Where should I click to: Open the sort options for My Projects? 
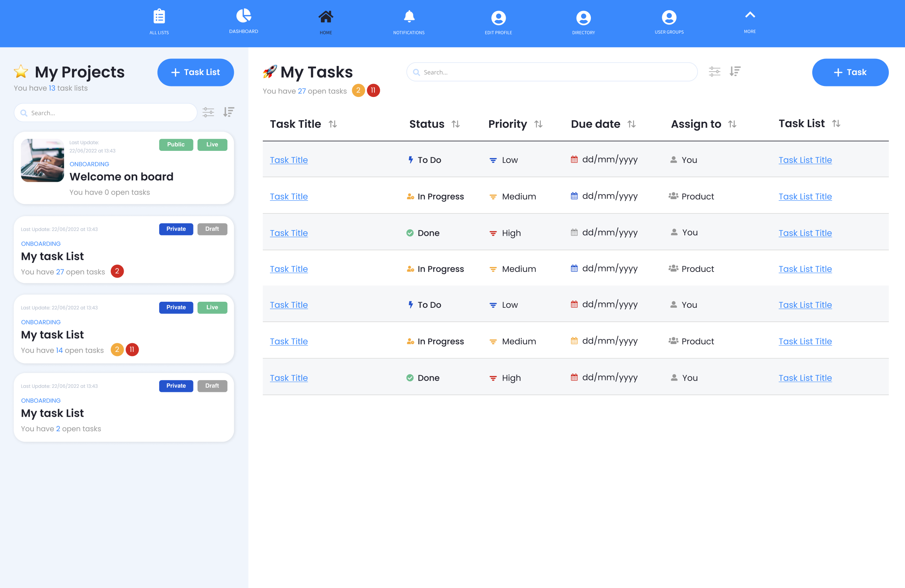pyautogui.click(x=229, y=112)
